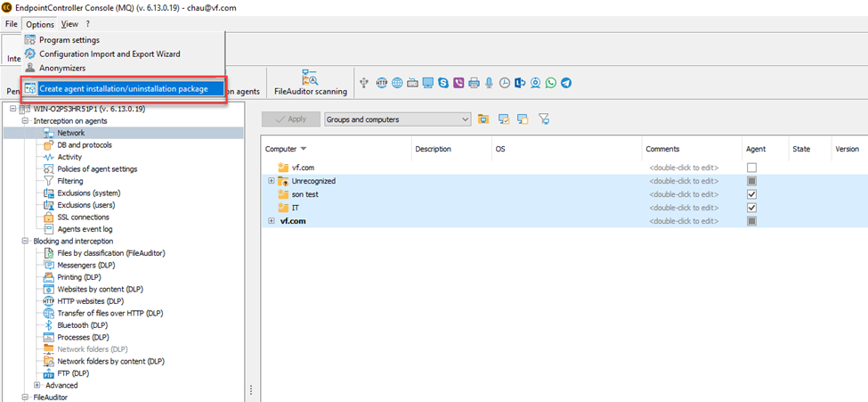868x402 pixels.
Task: Click the Viber icon in toolbar
Action: (x=458, y=83)
